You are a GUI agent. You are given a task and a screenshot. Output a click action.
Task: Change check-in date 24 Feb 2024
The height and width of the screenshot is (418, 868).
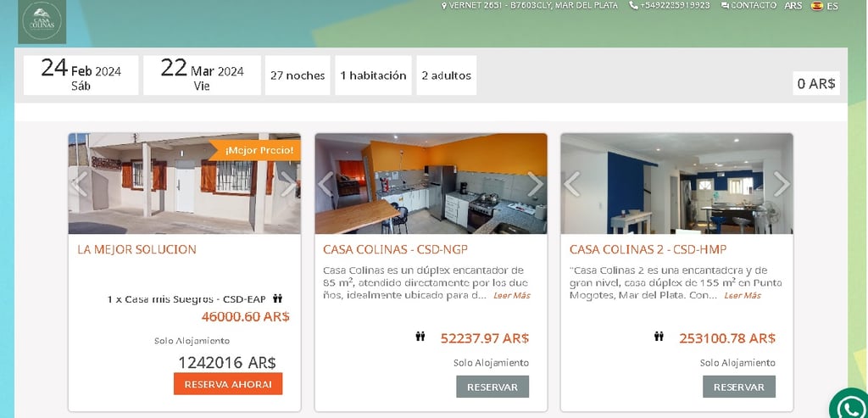(81, 75)
